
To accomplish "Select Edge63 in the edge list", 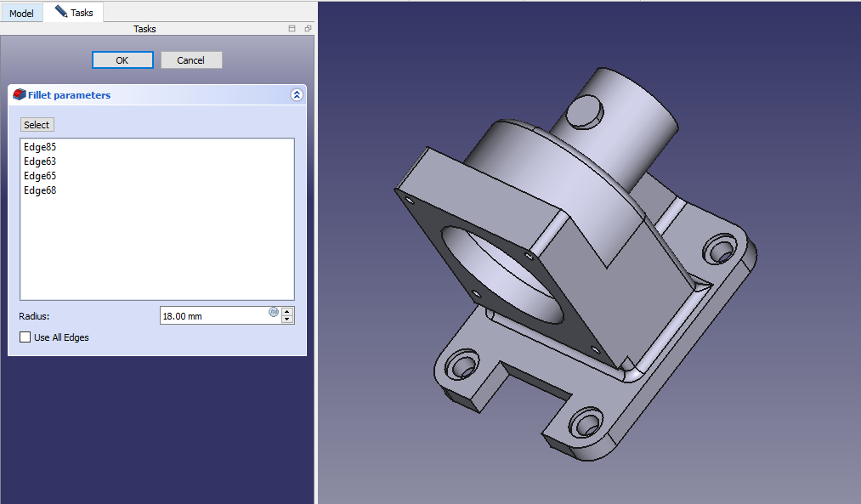I will tap(40, 161).
